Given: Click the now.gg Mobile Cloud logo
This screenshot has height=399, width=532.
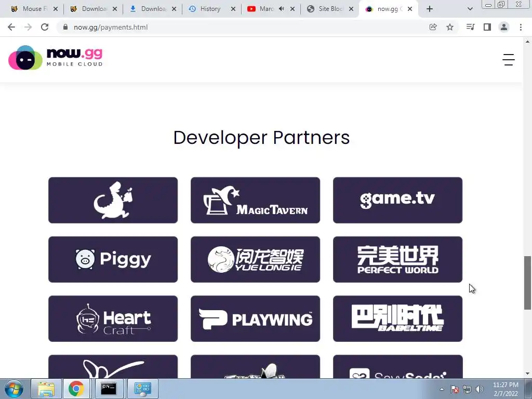Looking at the screenshot, I should click(55, 58).
